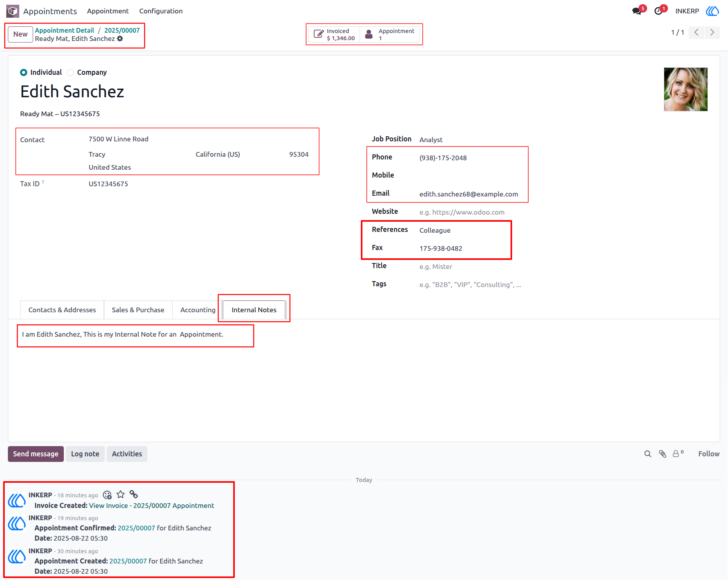Add a reaction to Invoice Created message
Image resolution: width=728 pixels, height=580 pixels.
[107, 495]
